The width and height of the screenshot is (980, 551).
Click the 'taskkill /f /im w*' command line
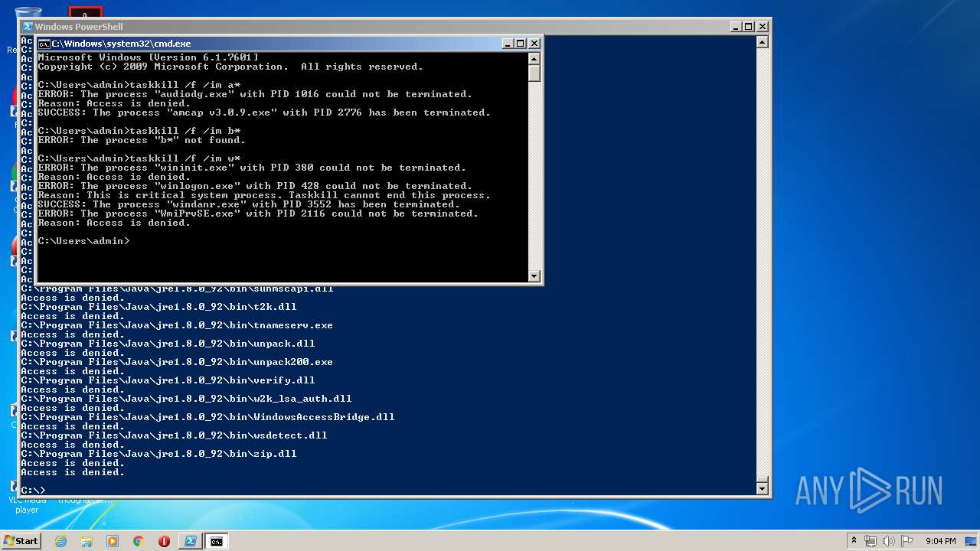tap(139, 158)
